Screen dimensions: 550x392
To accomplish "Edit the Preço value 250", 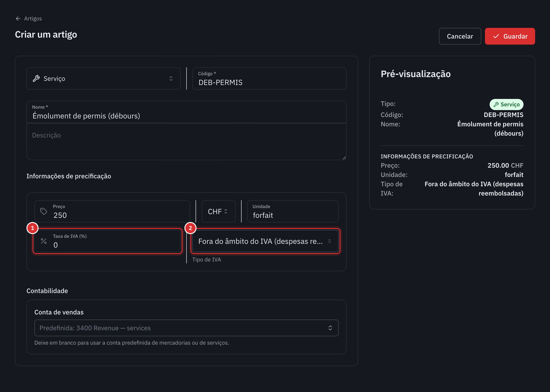I will pos(112,211).
